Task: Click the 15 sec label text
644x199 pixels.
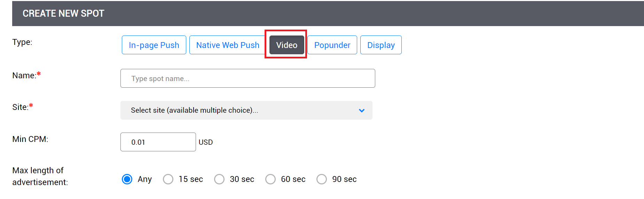Action: [x=191, y=179]
